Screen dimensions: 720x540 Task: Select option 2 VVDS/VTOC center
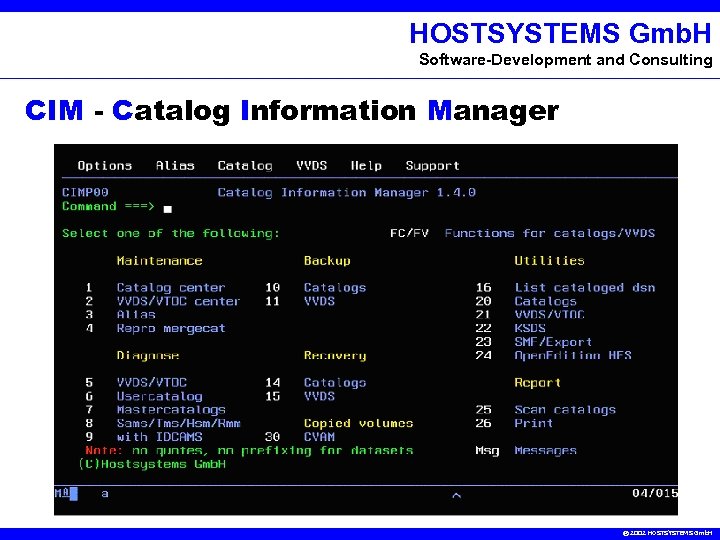(x=163, y=301)
